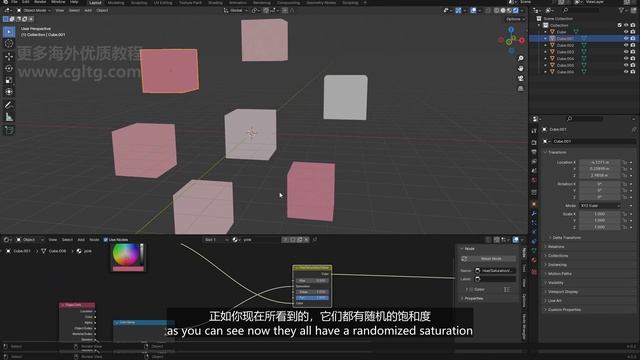
Task: Click the Location X value field
Action: 600,162
